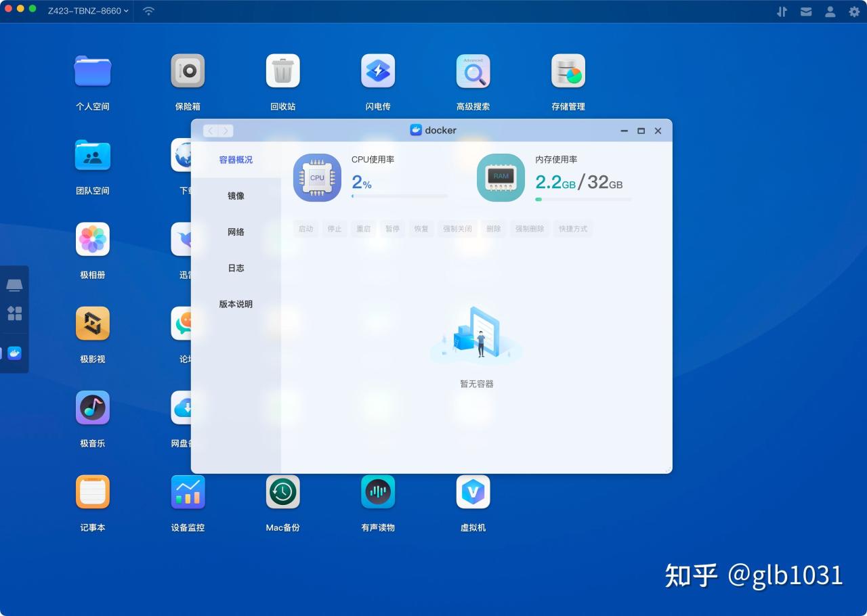The image size is (867, 616).
Task: View the 版本说明 version notes section
Action: click(x=236, y=304)
